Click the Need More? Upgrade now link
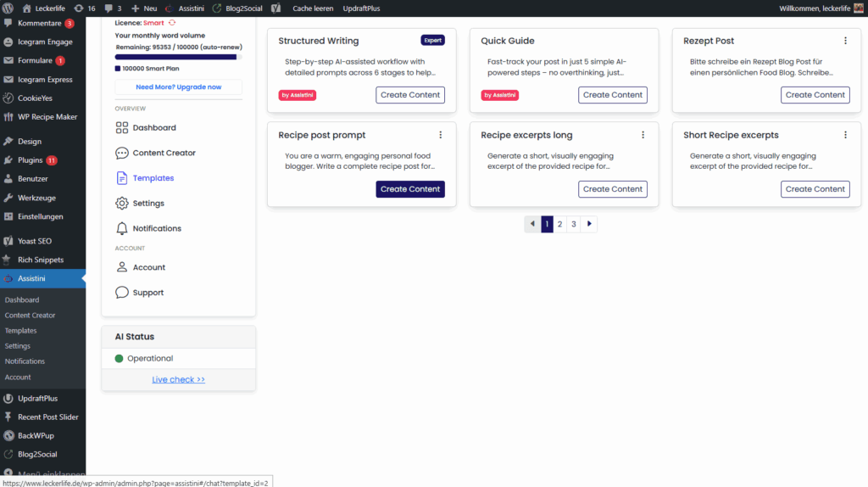Image resolution: width=868 pixels, height=487 pixels. pyautogui.click(x=178, y=87)
